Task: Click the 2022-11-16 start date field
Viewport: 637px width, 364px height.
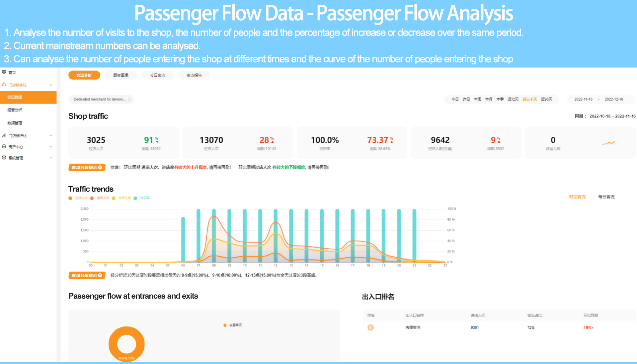Action: [x=583, y=99]
